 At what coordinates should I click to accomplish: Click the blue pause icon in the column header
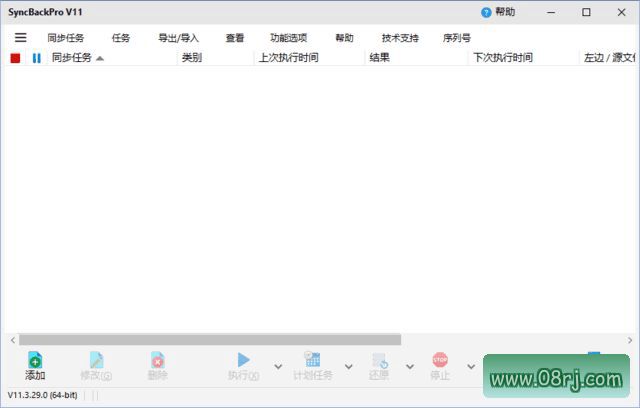pyautogui.click(x=36, y=58)
